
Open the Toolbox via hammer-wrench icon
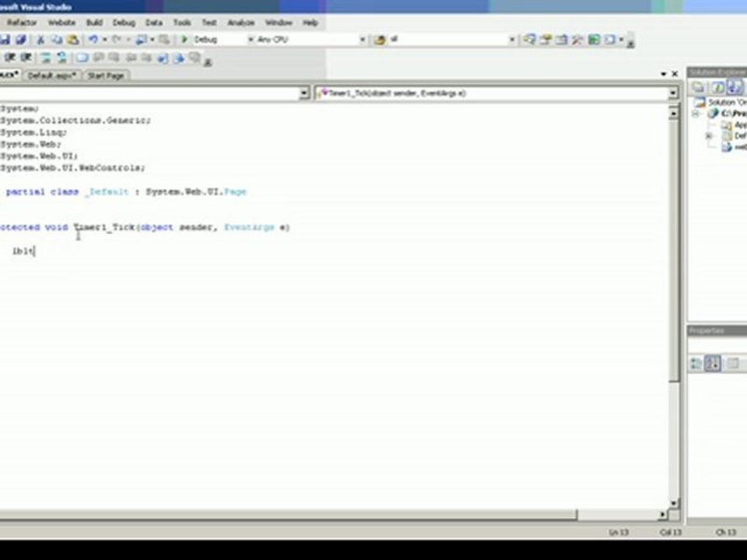point(578,40)
